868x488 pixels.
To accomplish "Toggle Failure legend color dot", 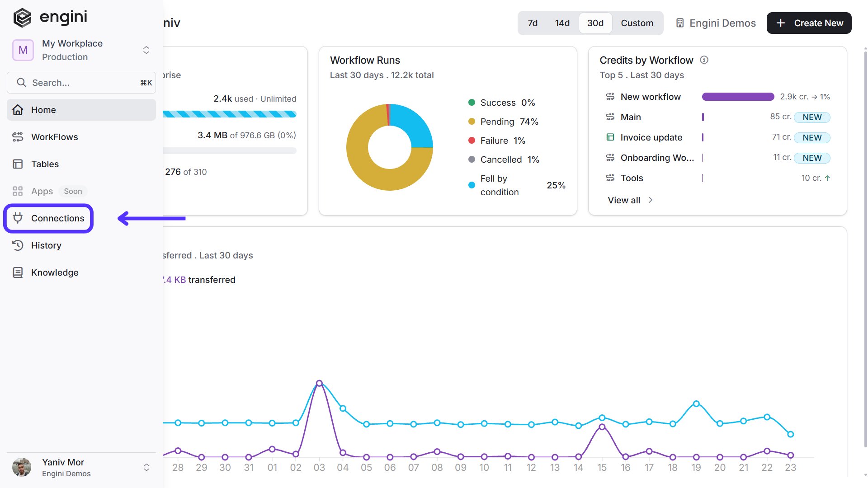I will pyautogui.click(x=472, y=141).
